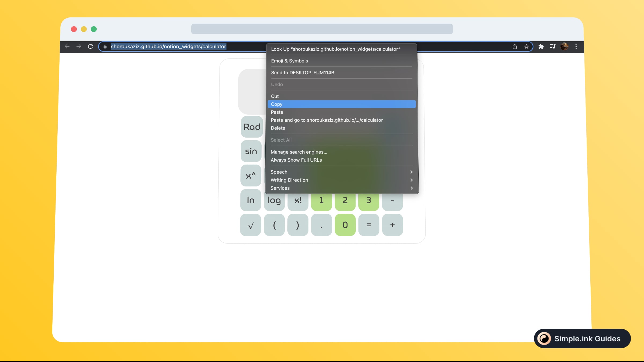The height and width of the screenshot is (362, 644).
Task: Expand the Writing Direction submenu
Action: [x=341, y=180]
